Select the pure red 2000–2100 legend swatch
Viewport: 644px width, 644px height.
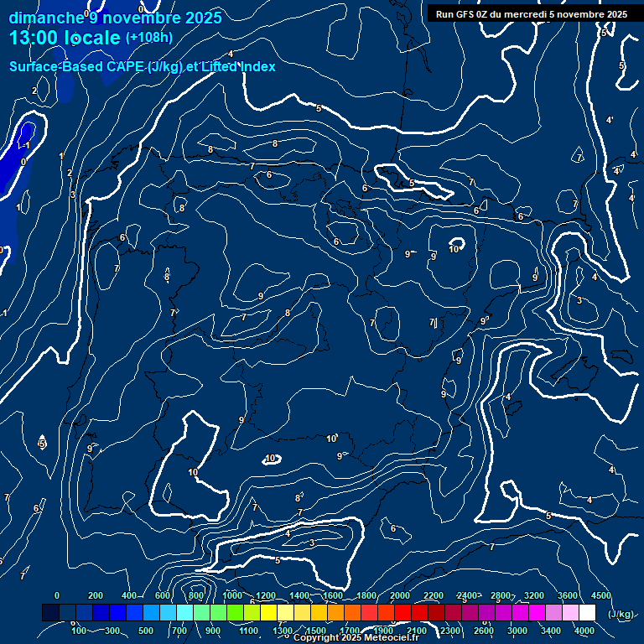402,612
